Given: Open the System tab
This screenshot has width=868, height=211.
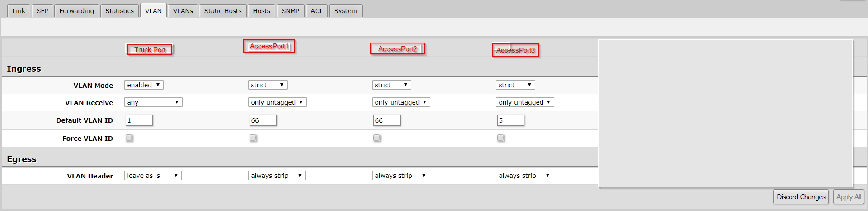Looking at the screenshot, I should (x=345, y=11).
